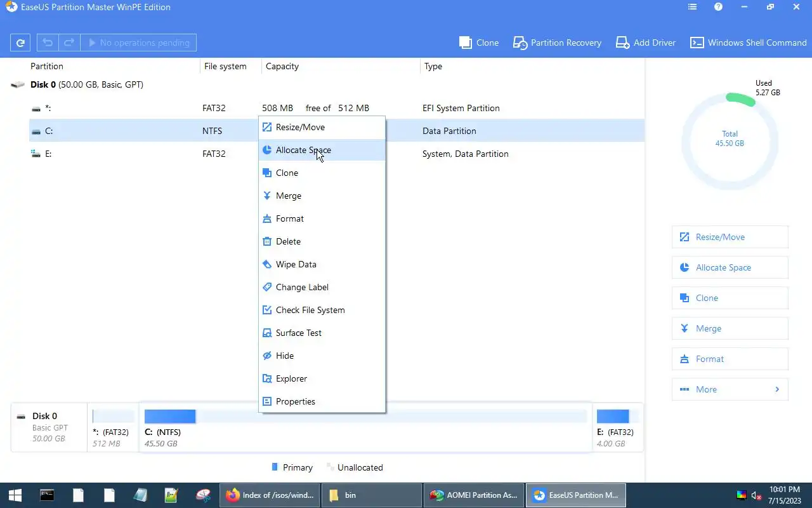The width and height of the screenshot is (812, 508).
Task: Click Add Driver in the toolbar
Action: point(646,43)
